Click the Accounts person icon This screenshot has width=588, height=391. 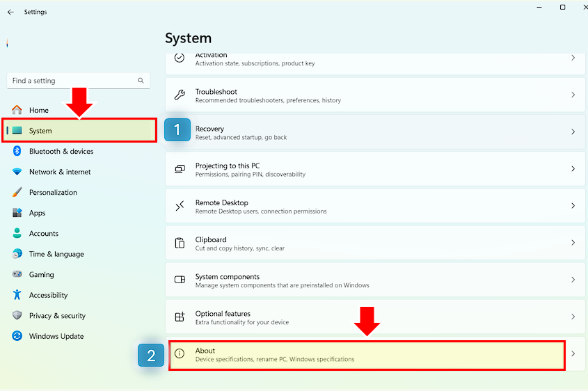point(17,233)
